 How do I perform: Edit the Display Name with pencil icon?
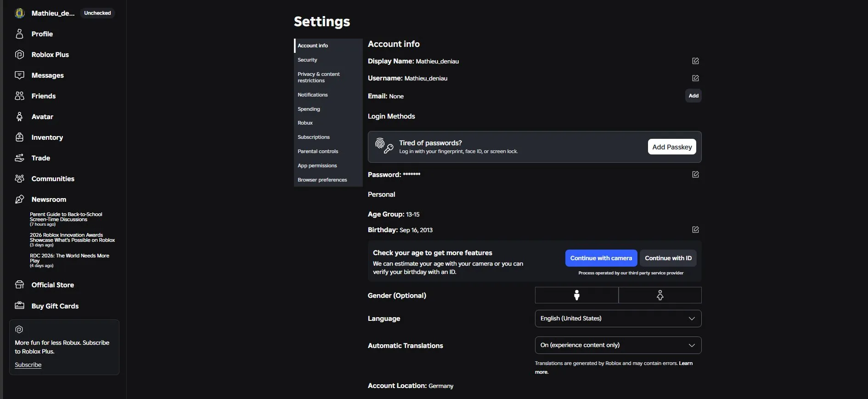pos(695,61)
